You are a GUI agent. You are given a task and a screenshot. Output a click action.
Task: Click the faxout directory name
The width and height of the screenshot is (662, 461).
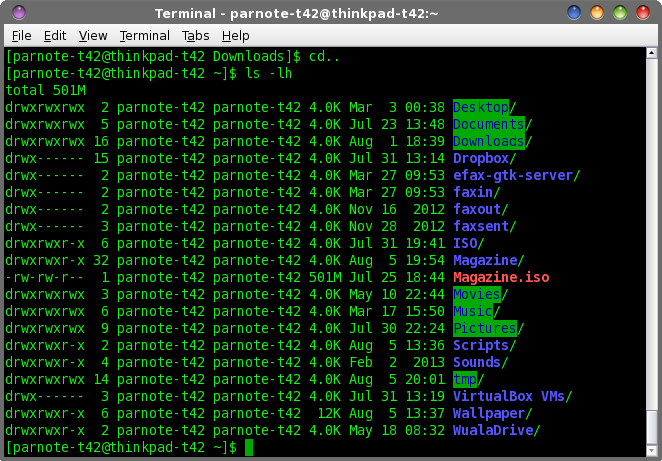(477, 209)
